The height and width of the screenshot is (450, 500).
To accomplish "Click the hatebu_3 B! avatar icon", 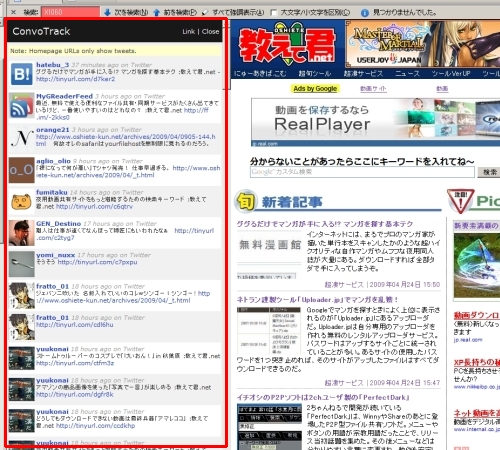I will [22, 74].
